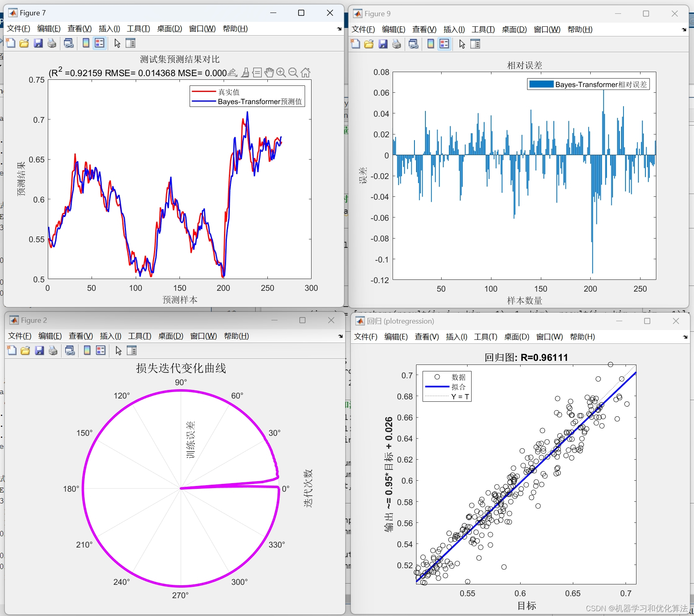The image size is (694, 616).
Task: Toggle Insert Legend in Figure 2 toolbar
Action: click(x=101, y=350)
